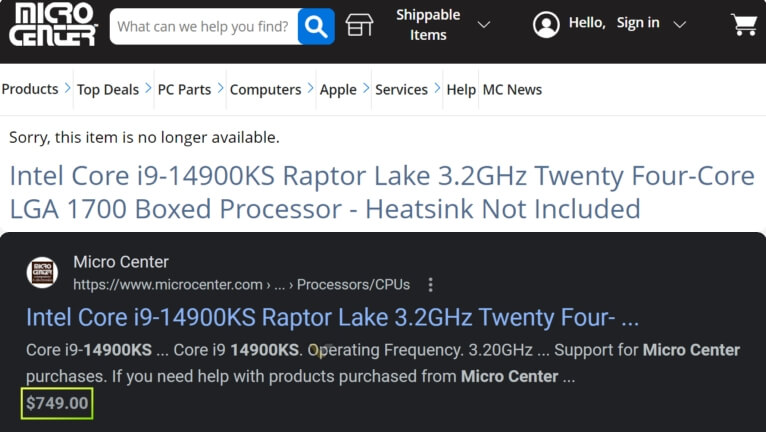This screenshot has width=766, height=432.
Task: Open the Intel Core i9-14900KS search result title
Action: coord(332,318)
